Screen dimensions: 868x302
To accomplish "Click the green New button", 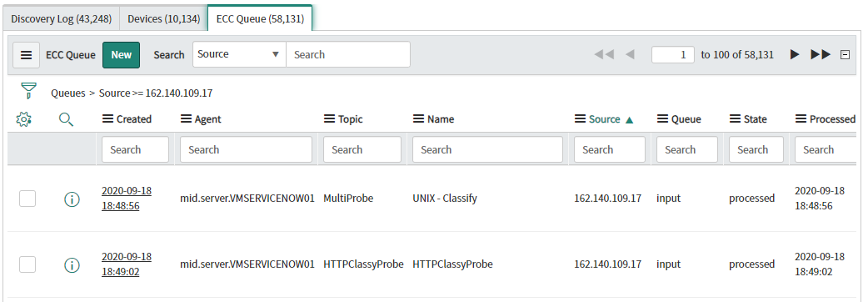I will tap(122, 55).
